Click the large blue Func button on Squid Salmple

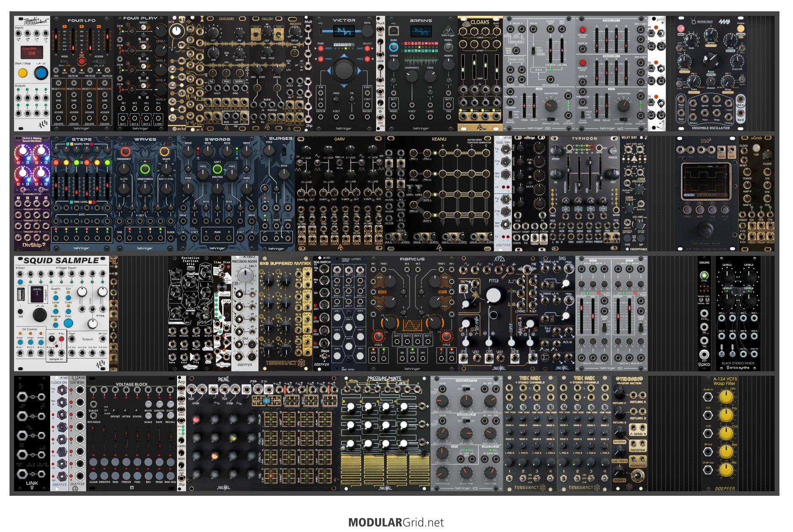68,323
